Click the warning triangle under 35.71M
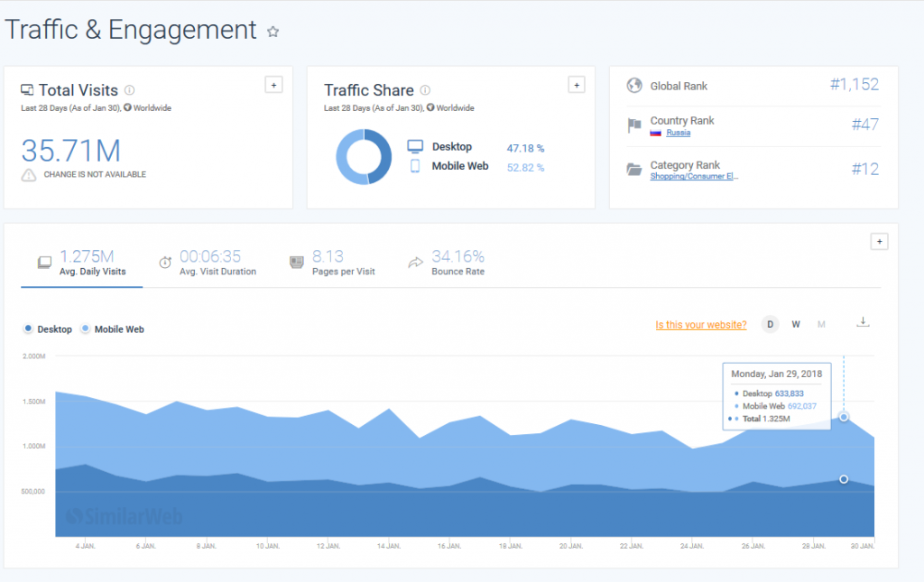The width and height of the screenshot is (924, 582). [x=30, y=174]
